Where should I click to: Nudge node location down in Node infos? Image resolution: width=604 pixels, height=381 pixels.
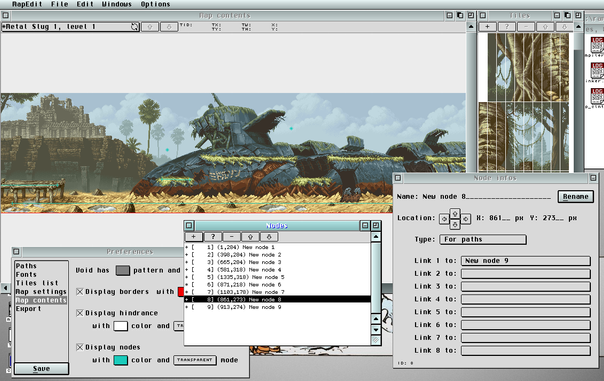pyautogui.click(x=455, y=224)
